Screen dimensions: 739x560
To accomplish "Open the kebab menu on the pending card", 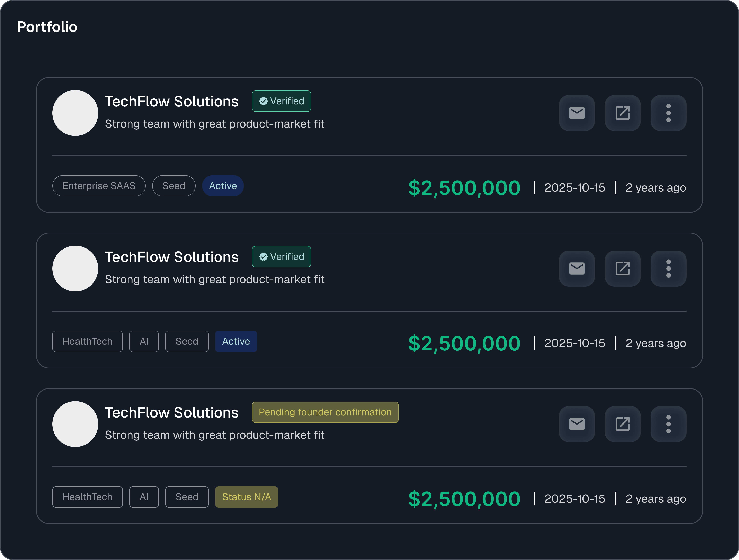I will pos(668,424).
